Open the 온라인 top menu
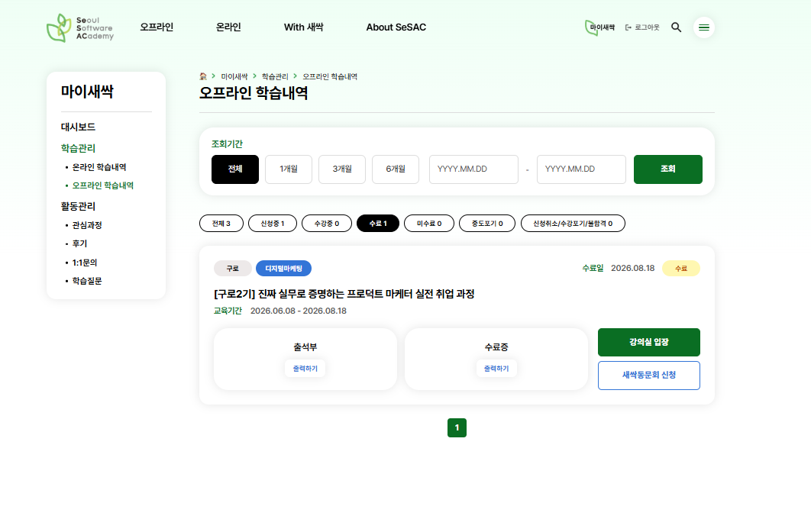The height and width of the screenshot is (532, 811). tap(228, 27)
